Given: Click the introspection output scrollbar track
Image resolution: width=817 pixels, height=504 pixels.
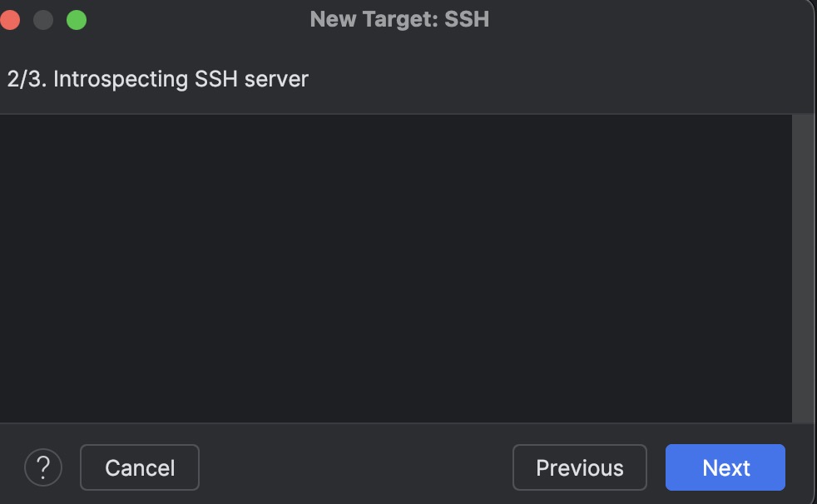Looking at the screenshot, I should pos(803,268).
